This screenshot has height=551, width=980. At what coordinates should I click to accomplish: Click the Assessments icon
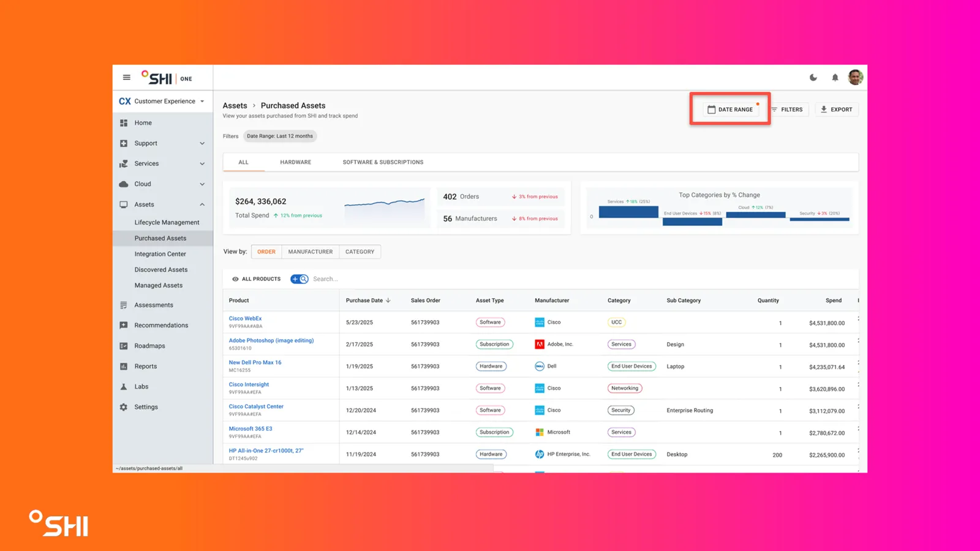point(124,305)
